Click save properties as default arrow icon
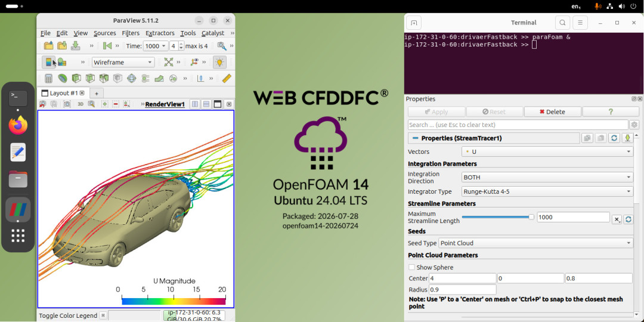This screenshot has height=322, width=644. pos(627,138)
